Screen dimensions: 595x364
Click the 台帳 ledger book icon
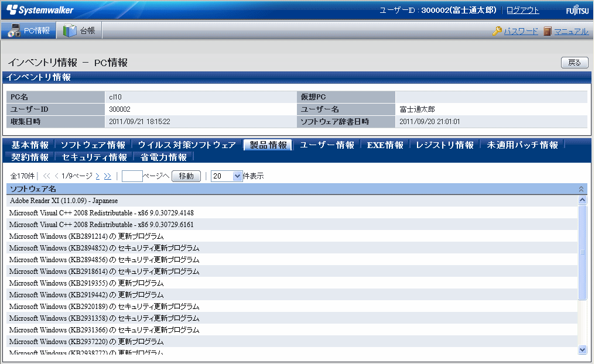click(x=70, y=30)
